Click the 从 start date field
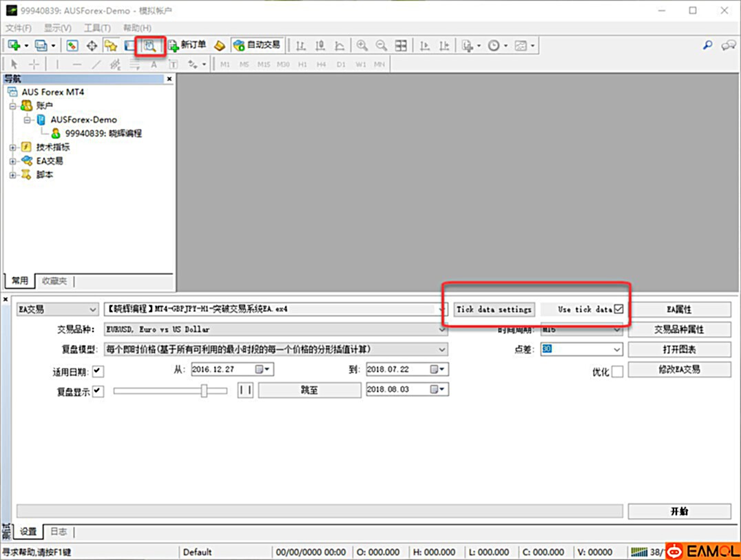The image size is (741, 560). pyautogui.click(x=232, y=370)
